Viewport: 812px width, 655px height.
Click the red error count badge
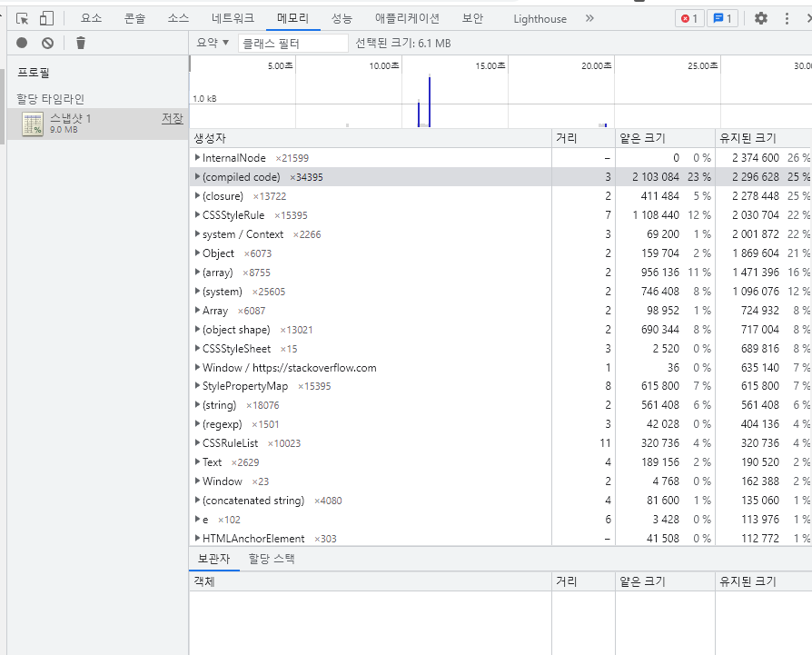[689, 18]
